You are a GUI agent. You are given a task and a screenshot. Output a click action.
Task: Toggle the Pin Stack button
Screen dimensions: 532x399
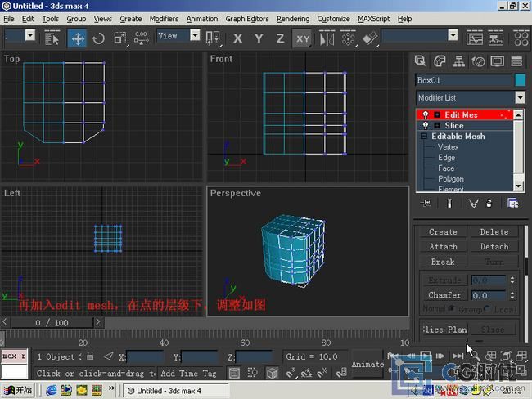click(426, 204)
